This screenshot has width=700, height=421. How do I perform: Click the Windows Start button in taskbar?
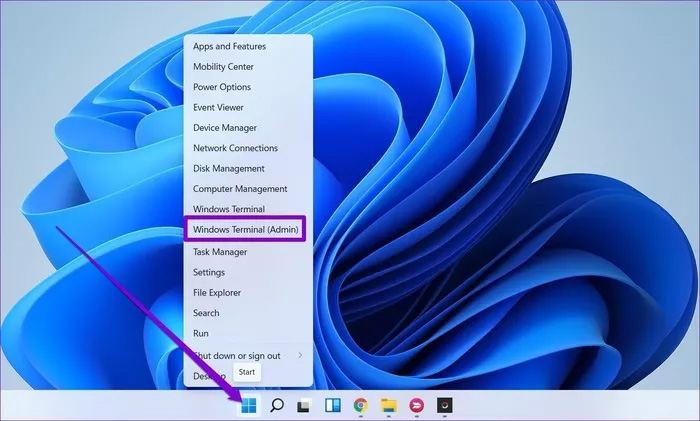point(249,405)
